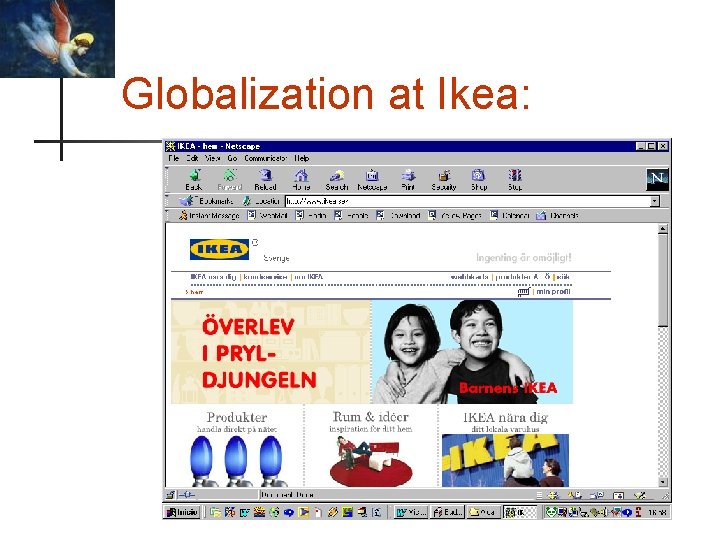
Task: Click the IKEA nära dig heading link
Action: coord(505,417)
